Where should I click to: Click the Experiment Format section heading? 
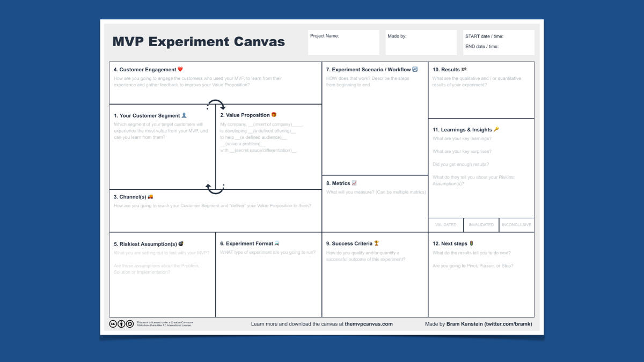pyautogui.click(x=246, y=243)
